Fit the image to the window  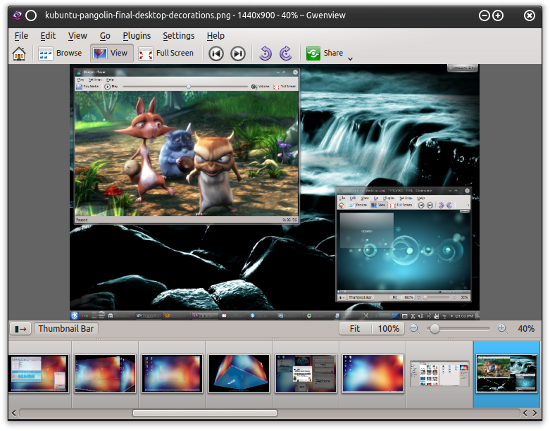coord(355,329)
